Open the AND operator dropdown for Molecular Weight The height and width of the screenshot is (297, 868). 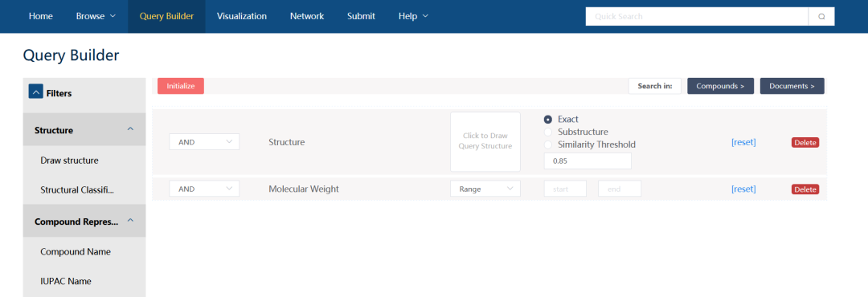(204, 189)
